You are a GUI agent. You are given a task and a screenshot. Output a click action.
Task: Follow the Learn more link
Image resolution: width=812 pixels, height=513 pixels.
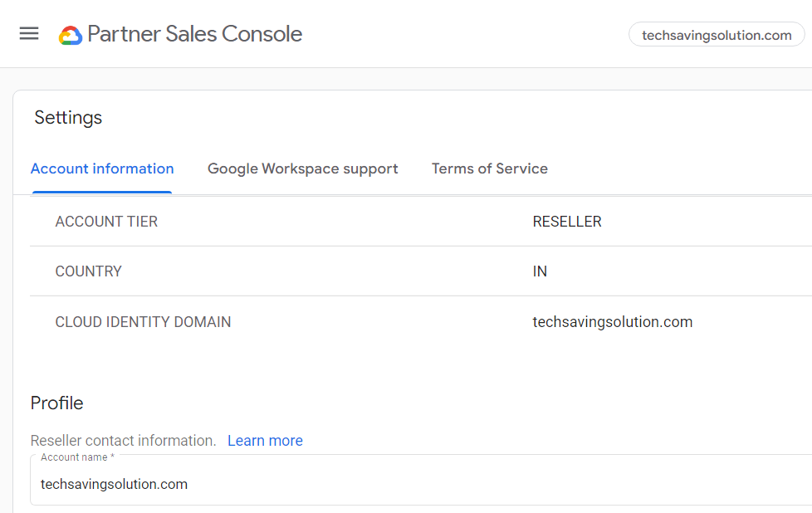point(265,441)
